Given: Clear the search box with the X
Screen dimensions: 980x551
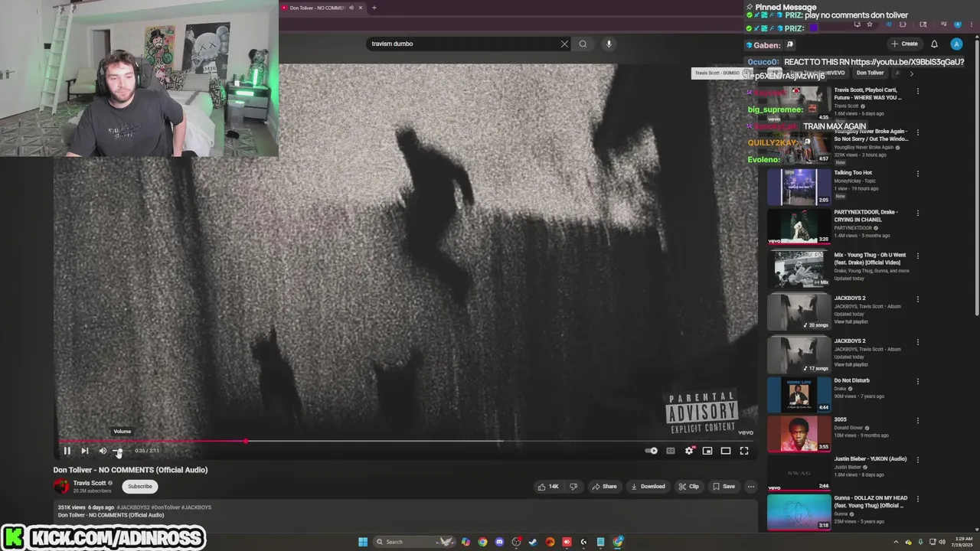Looking at the screenshot, I should coord(565,44).
